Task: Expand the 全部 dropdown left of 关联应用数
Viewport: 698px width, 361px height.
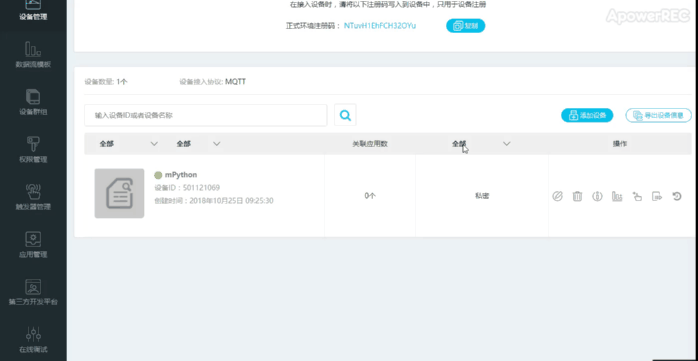Action: [x=198, y=144]
